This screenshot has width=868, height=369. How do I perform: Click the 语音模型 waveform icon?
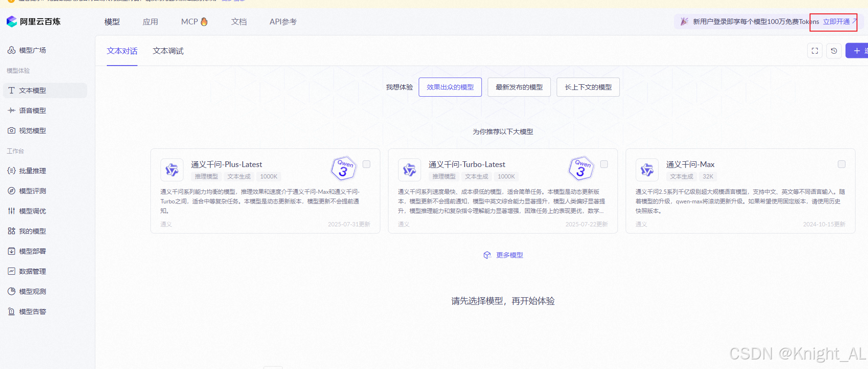point(11,111)
